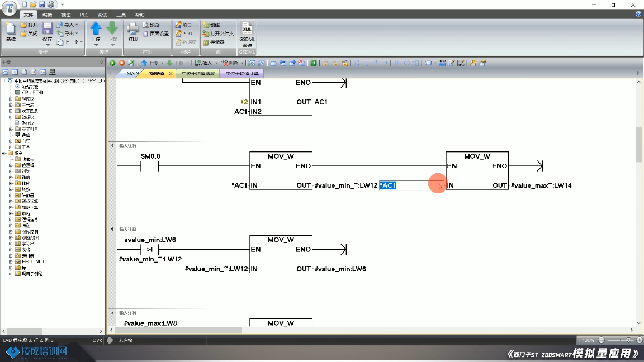Screen dimensions: 644x362
Task: Click quick-access open folder icon
Action: click(34, 4)
